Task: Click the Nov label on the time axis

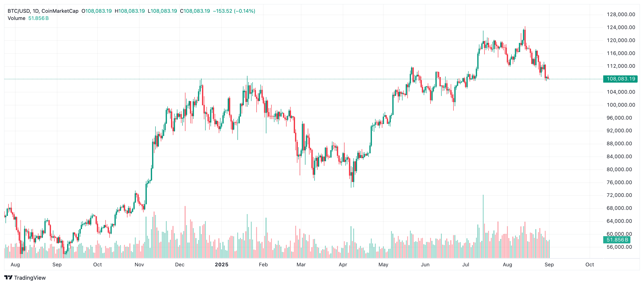Action: [139, 264]
